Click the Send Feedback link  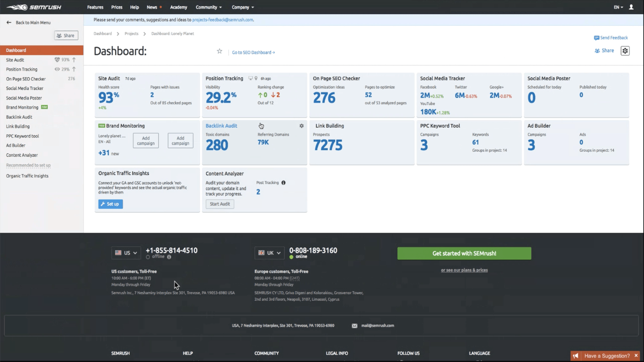click(614, 38)
